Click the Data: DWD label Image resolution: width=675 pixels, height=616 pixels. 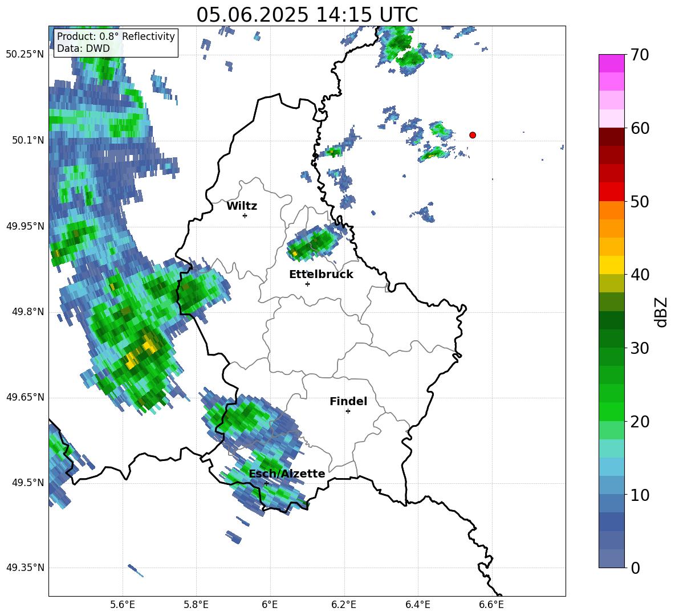[x=83, y=48]
